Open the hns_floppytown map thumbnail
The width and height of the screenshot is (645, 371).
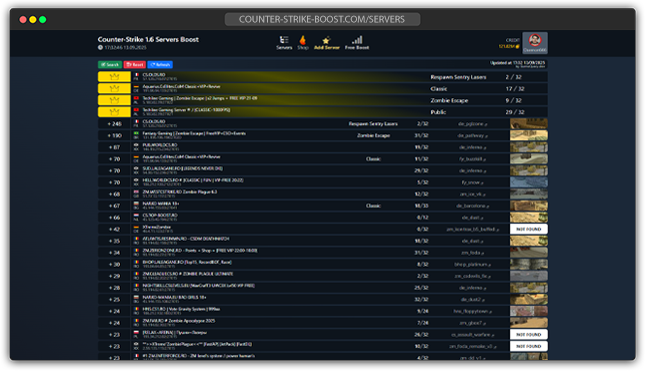click(529, 311)
